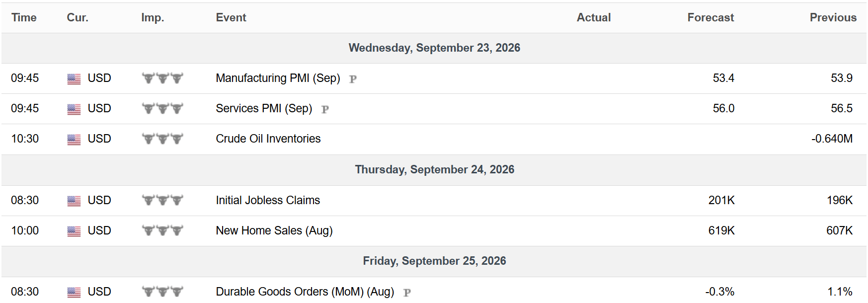Click US flag icon in Manufacturing PMI row

click(74, 79)
